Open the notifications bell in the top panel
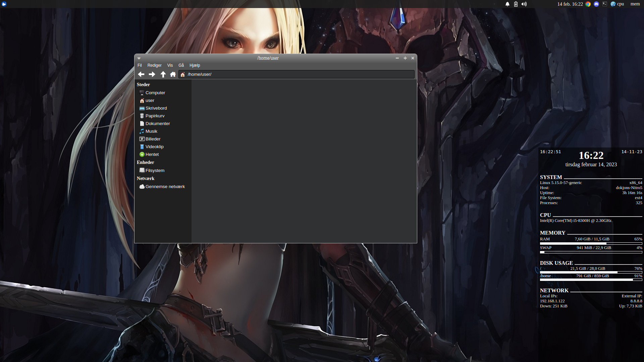 tap(507, 4)
